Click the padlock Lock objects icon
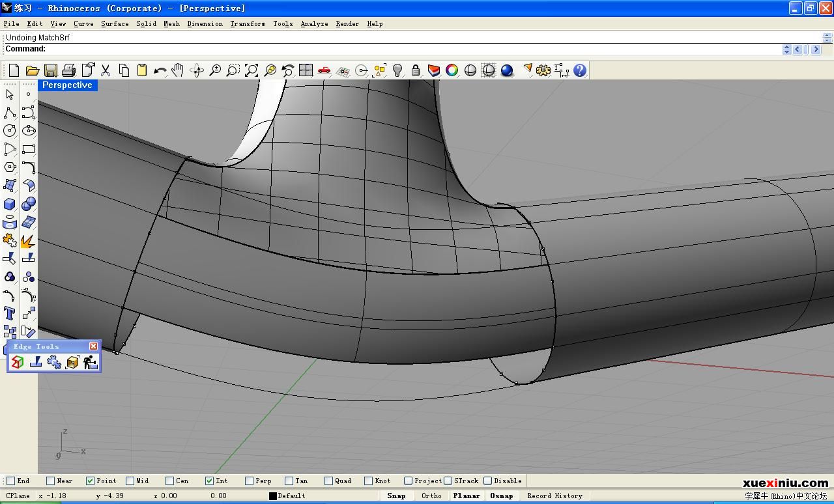Screen dimensions: 834x504 point(416,70)
